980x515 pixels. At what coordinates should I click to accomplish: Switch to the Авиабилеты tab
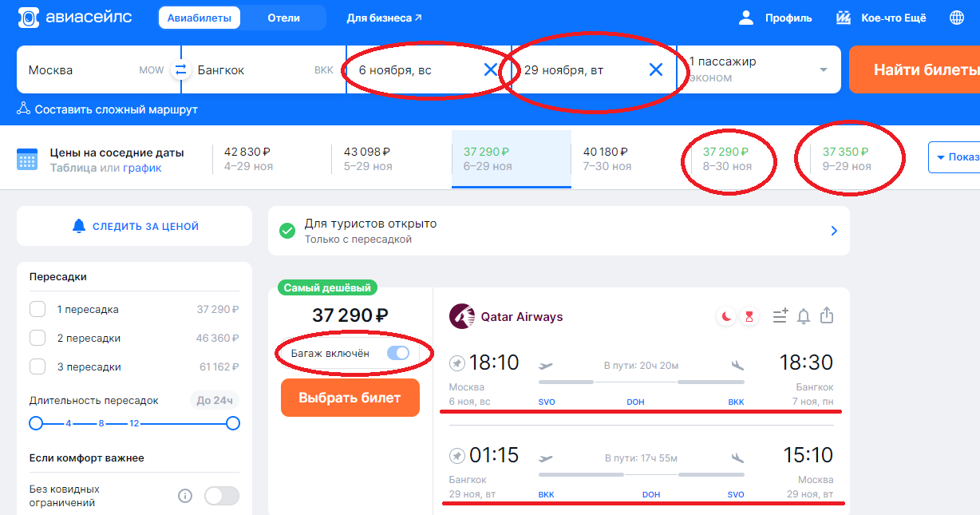(200, 18)
